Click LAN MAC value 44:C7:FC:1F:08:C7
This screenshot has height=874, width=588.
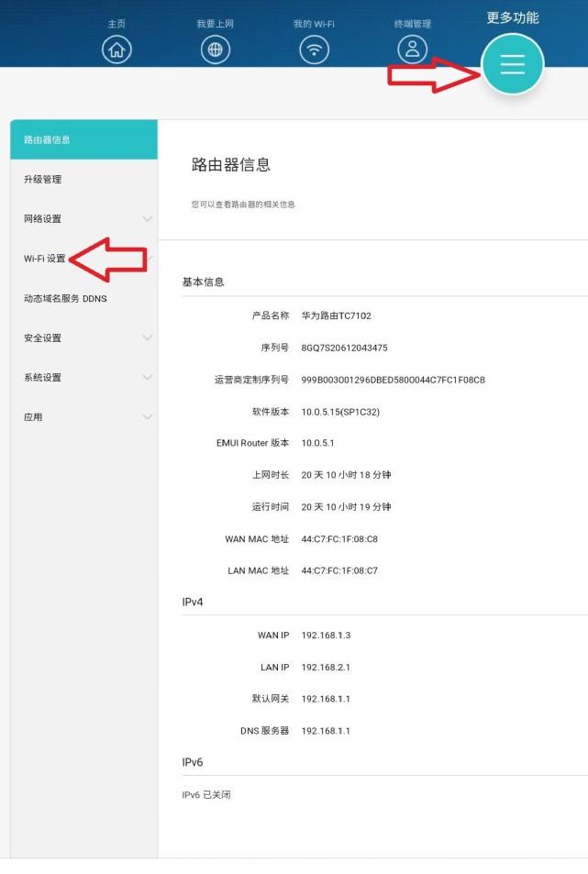(339, 570)
